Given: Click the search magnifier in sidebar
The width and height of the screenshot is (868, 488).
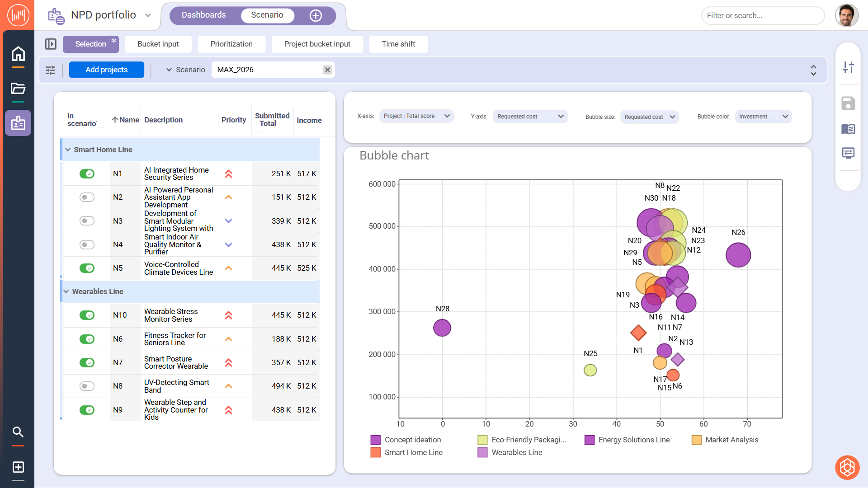Looking at the screenshot, I should [x=18, y=432].
